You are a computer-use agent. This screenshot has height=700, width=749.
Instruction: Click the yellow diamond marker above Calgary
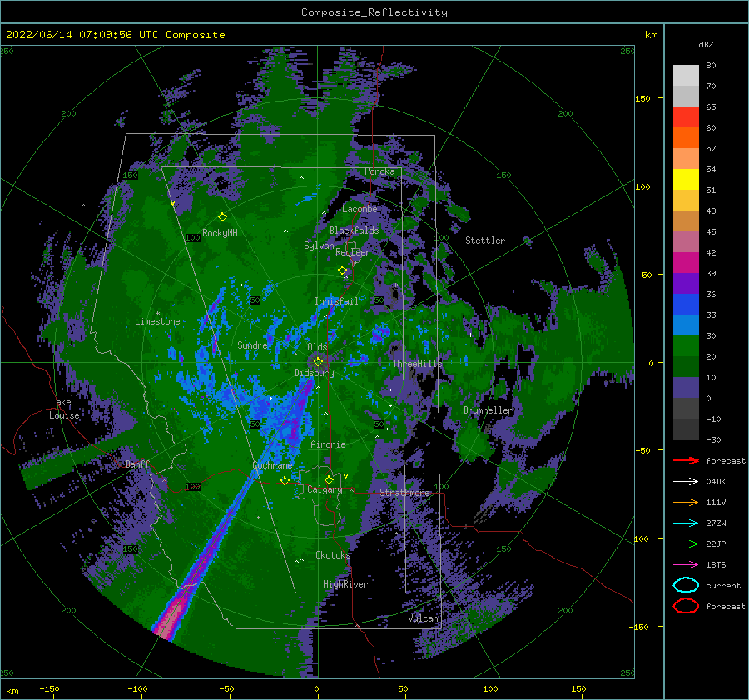329,479
